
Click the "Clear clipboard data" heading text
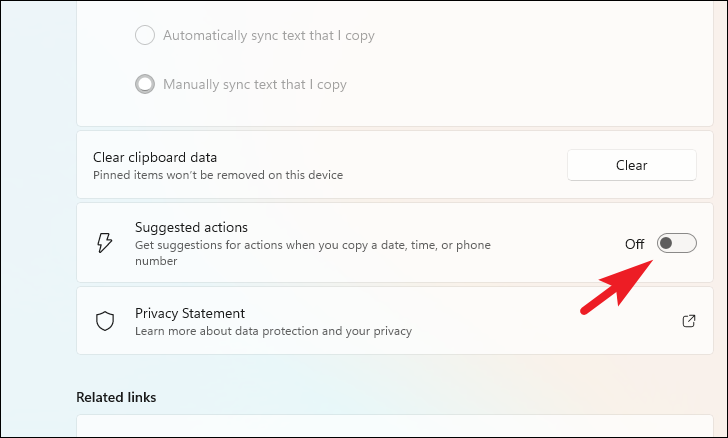pos(155,157)
